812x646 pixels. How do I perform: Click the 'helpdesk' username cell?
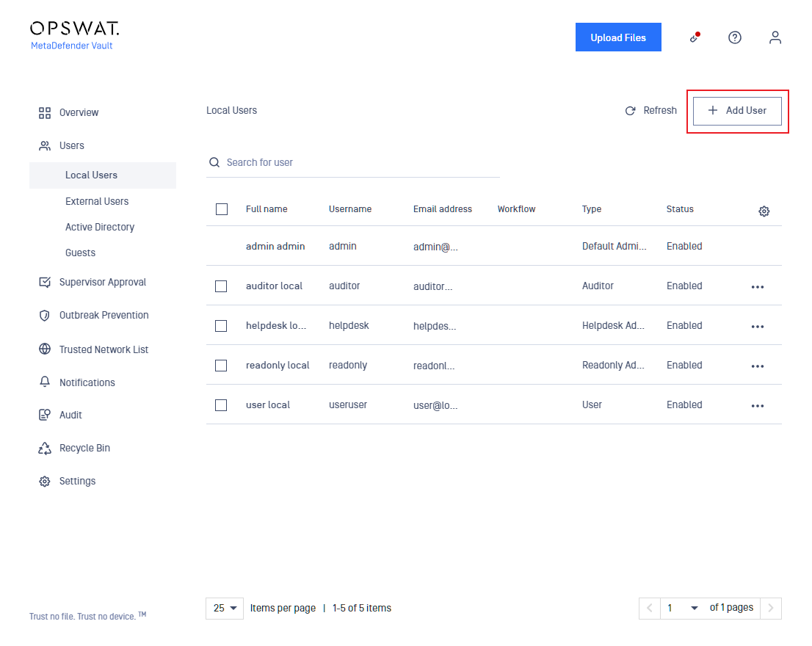click(x=349, y=326)
